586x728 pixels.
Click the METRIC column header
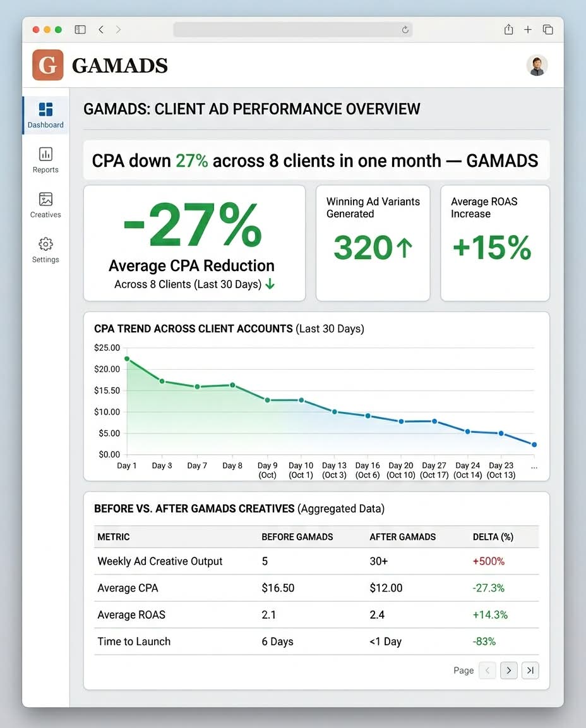pos(114,537)
